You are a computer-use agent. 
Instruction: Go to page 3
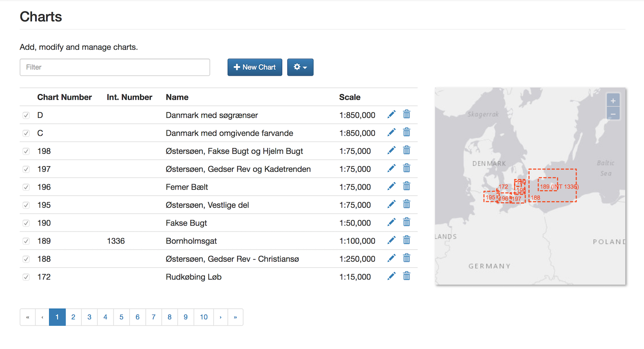pyautogui.click(x=89, y=317)
